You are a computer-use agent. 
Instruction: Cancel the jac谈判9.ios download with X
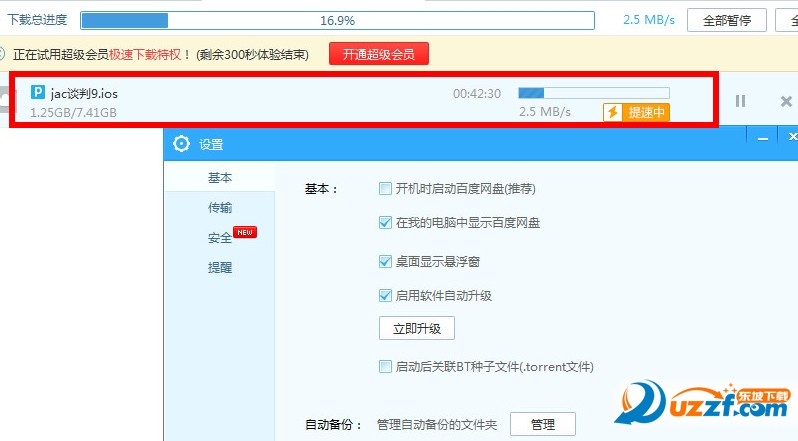[786, 101]
